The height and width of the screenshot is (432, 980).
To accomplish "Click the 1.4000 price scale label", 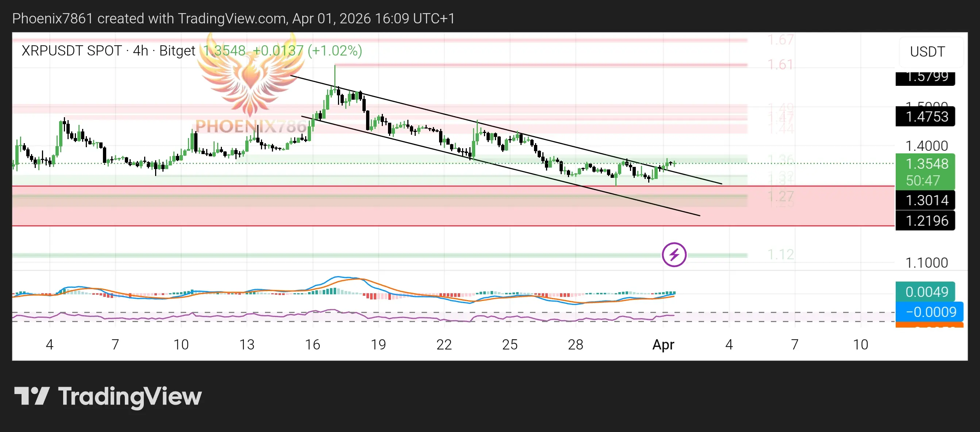I will (x=926, y=146).
